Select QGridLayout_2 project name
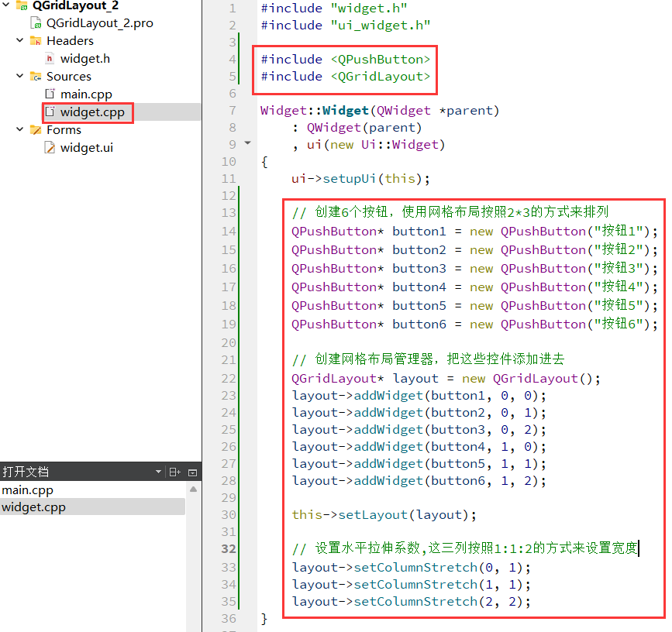This screenshot has width=672, height=632. pos(75,5)
